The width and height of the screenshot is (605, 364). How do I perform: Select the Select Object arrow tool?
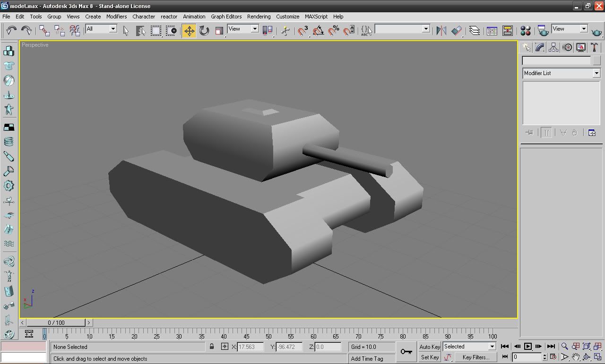pos(126,31)
